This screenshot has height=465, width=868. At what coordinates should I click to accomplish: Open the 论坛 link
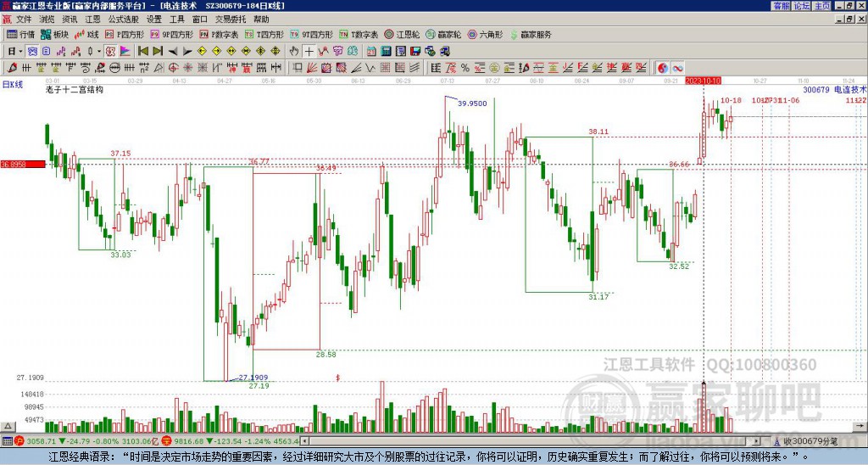pyautogui.click(x=801, y=6)
